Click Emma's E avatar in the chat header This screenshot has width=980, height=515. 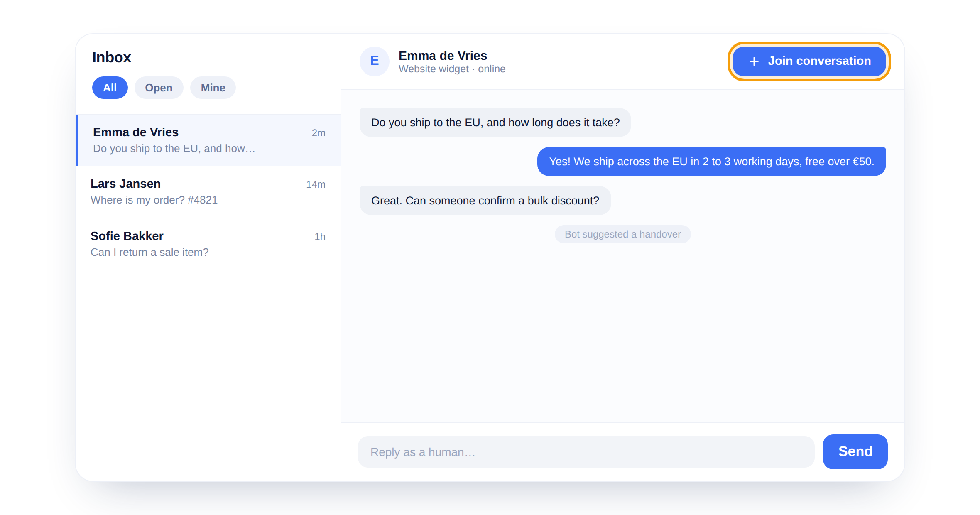tap(374, 61)
